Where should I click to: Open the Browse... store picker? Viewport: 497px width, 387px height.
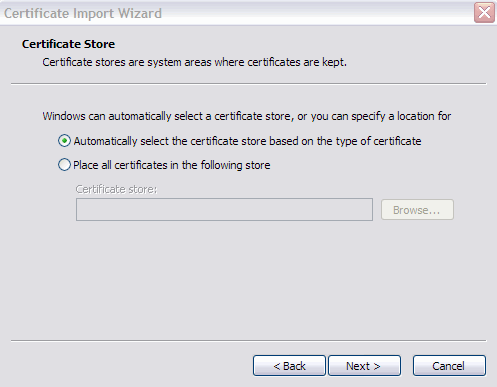[417, 210]
